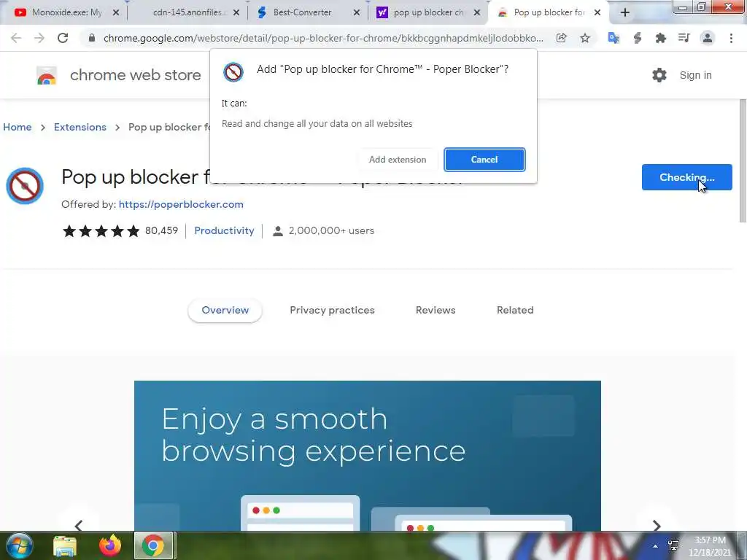The height and width of the screenshot is (560, 747).
Task: Close the Best-Converter tab
Action: tap(356, 13)
